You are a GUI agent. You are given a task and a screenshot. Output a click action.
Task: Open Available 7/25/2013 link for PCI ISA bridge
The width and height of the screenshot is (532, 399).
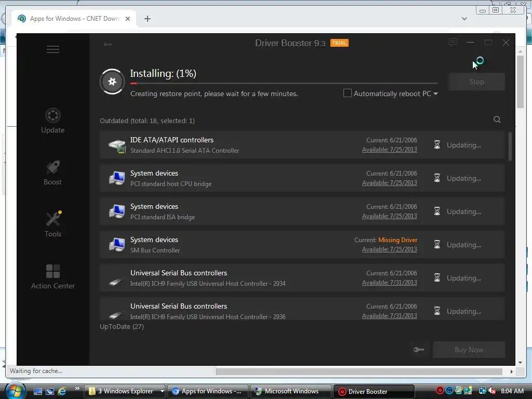click(x=390, y=216)
